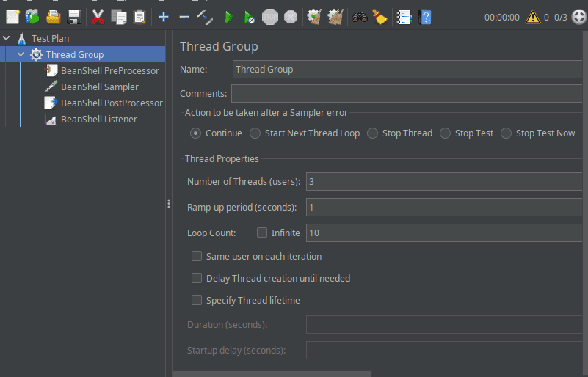Select the Continue radio option
The width and height of the screenshot is (588, 377).
(195, 133)
